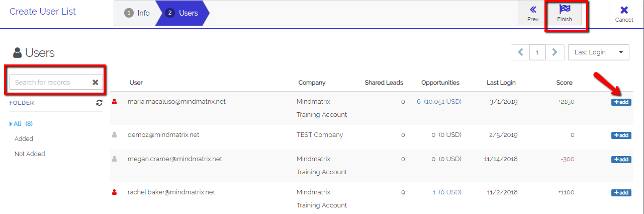The image size is (644, 214).
Task: Open the Last Login sort dropdown
Action: point(598,52)
